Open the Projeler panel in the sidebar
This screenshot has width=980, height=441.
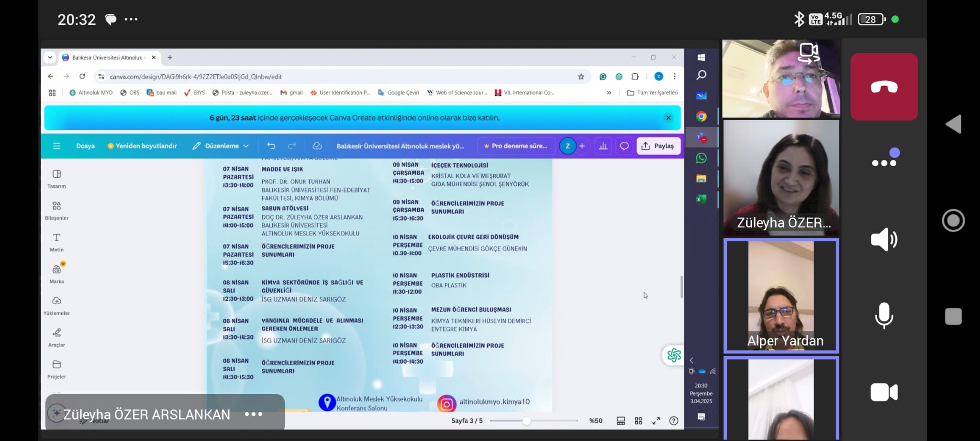tap(56, 369)
